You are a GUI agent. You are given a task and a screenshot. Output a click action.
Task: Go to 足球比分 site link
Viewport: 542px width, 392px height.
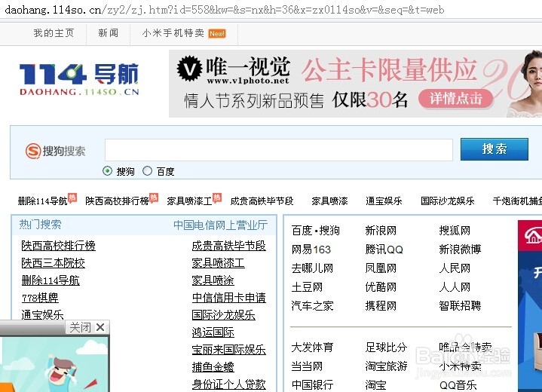pyautogui.click(x=386, y=347)
